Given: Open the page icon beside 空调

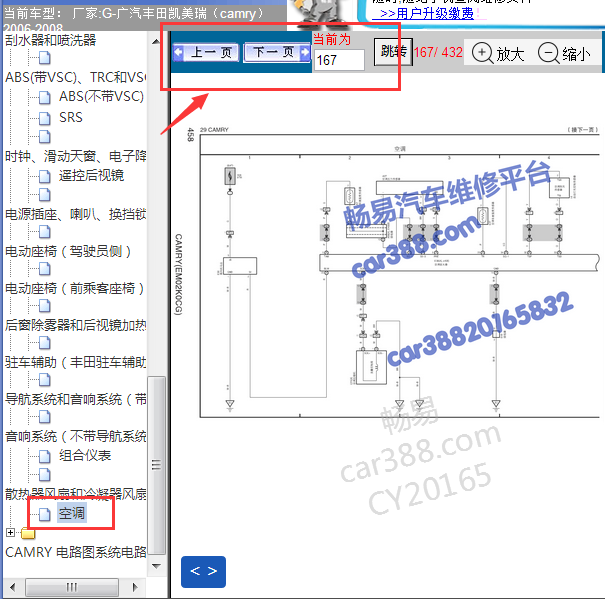Looking at the screenshot, I should pos(45,514).
